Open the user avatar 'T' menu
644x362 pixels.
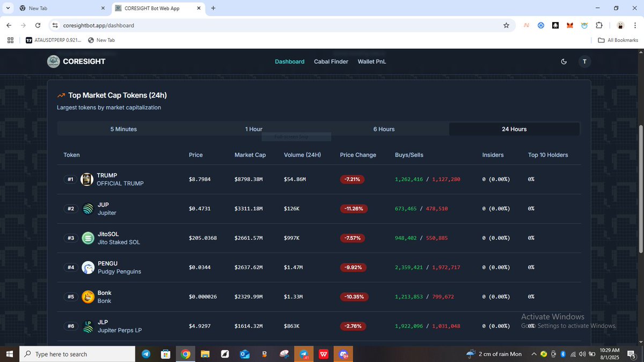point(584,62)
